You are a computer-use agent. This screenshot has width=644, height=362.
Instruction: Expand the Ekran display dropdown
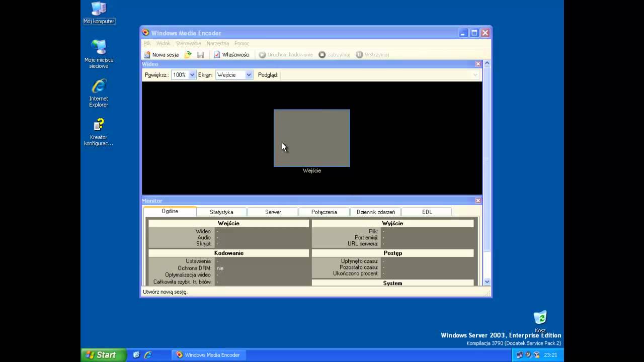249,75
